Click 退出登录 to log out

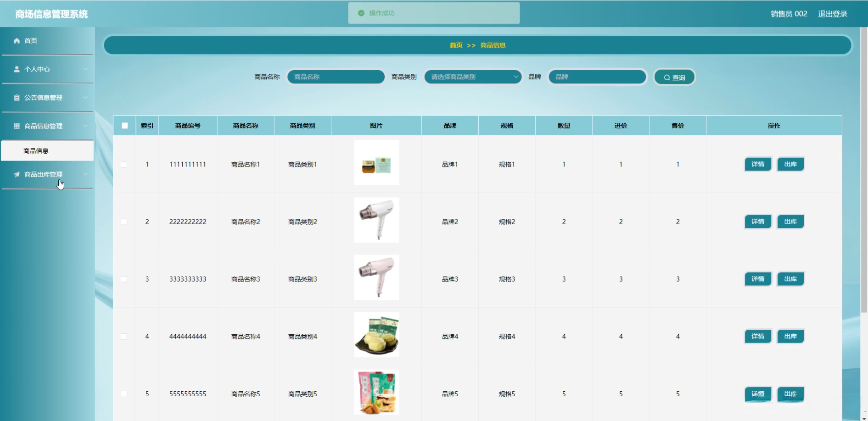[x=833, y=14]
